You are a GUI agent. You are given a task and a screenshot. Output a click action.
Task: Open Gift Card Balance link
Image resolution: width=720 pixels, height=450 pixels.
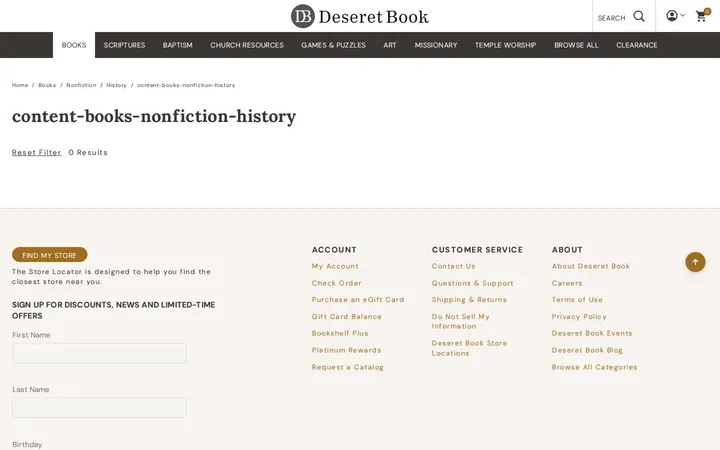pos(347,317)
